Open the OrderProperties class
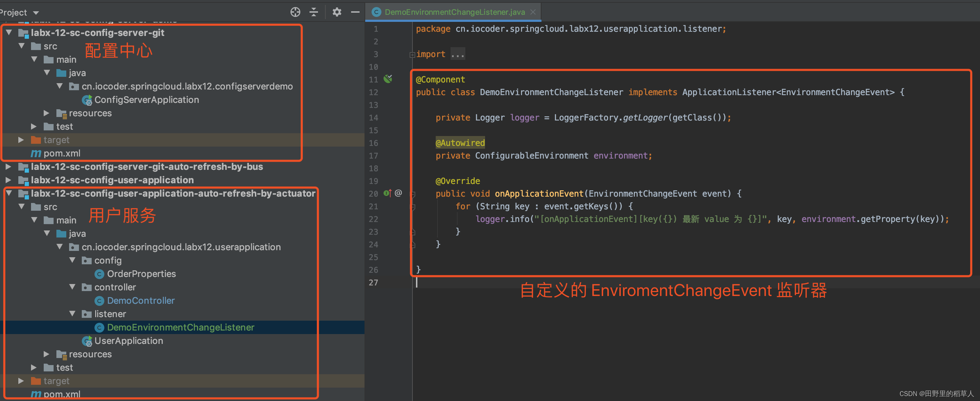The width and height of the screenshot is (980, 401). coord(141,274)
